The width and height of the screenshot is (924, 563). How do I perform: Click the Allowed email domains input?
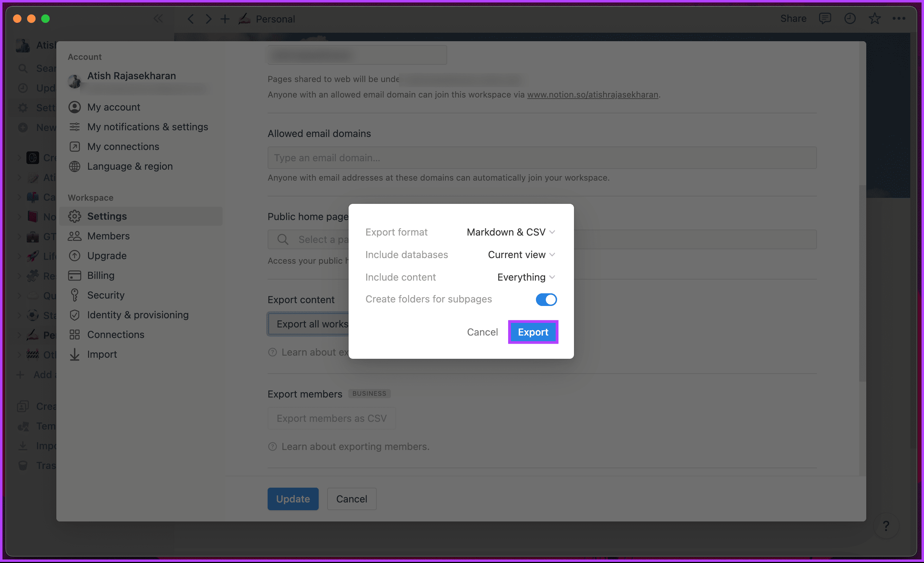(x=542, y=157)
